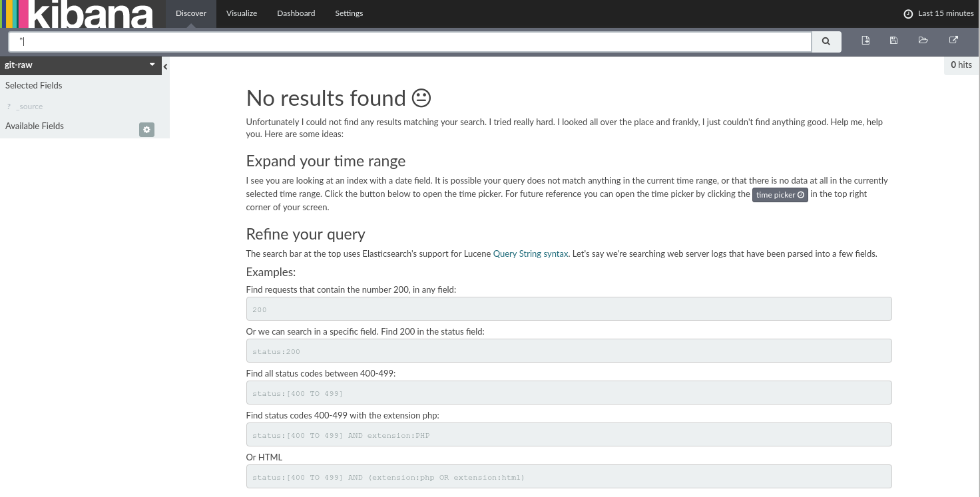Viewport: 980px width, 497px height.
Task: Click the example query 200
Action: click(569, 309)
